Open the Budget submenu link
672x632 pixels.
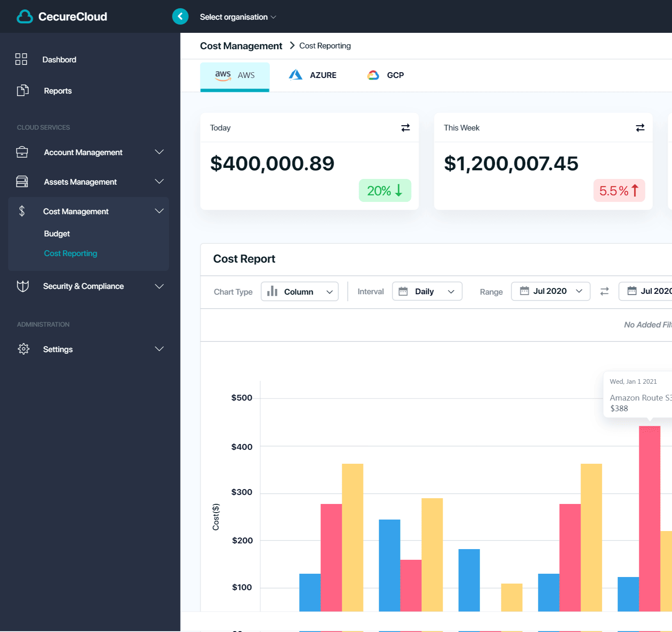(x=57, y=234)
